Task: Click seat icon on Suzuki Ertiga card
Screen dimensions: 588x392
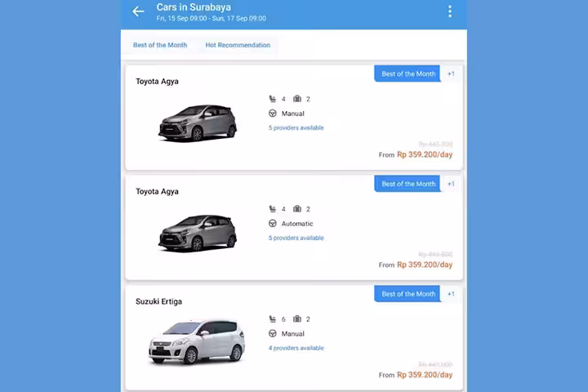Action: [x=273, y=319]
